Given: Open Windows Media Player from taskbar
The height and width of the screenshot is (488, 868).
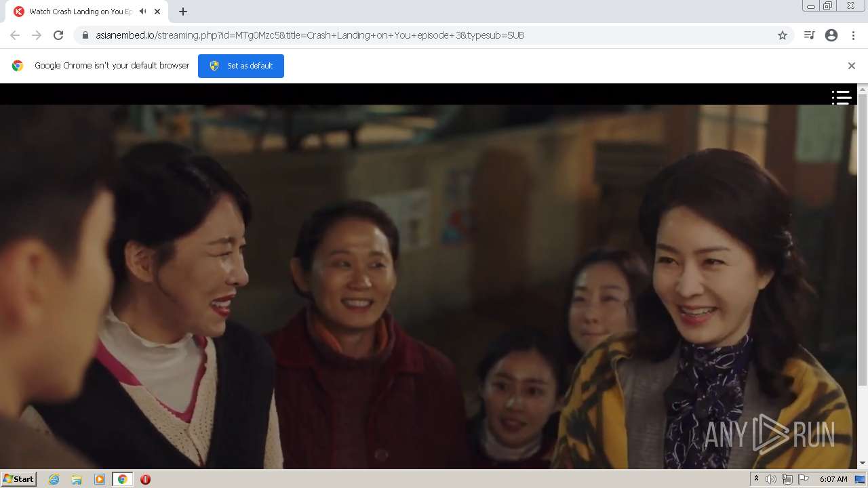Looking at the screenshot, I should point(100,479).
